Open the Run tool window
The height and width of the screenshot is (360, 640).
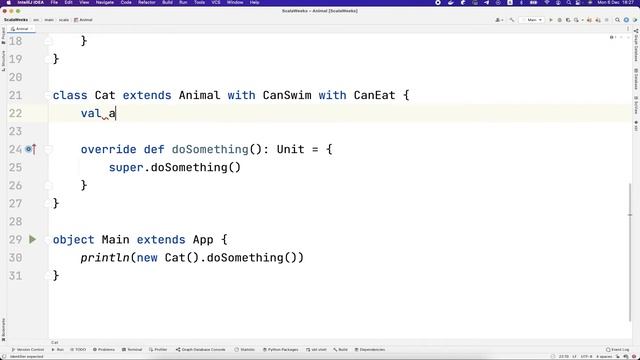coord(58,350)
